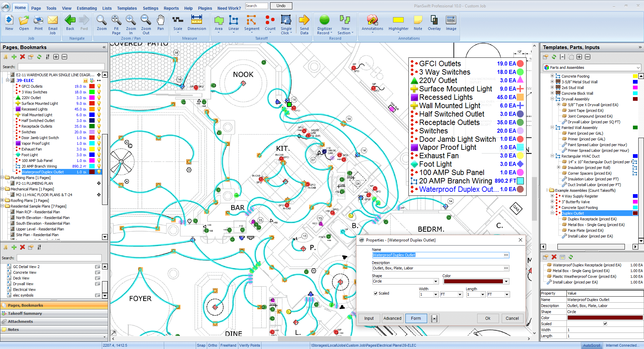Collapse the Drywall Assembly tree node

552,99
